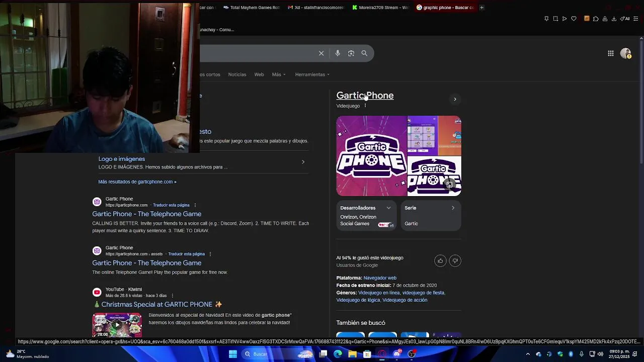Open Opera pinboard pin icon

546,19
